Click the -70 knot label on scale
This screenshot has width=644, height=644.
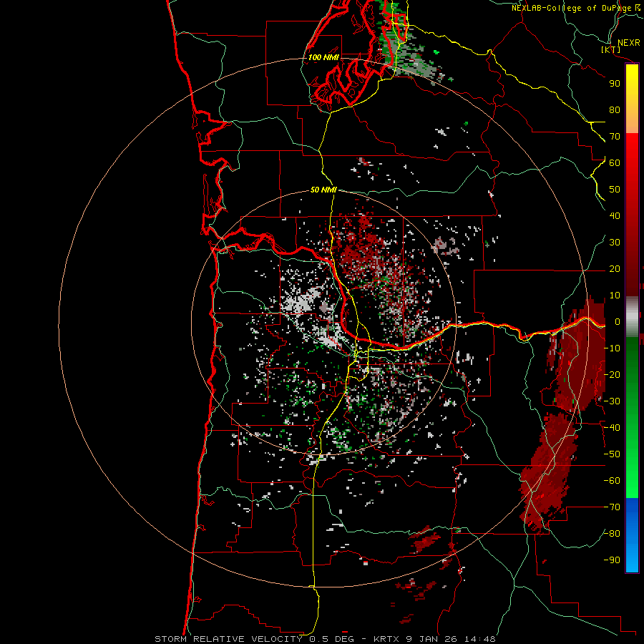point(612,507)
